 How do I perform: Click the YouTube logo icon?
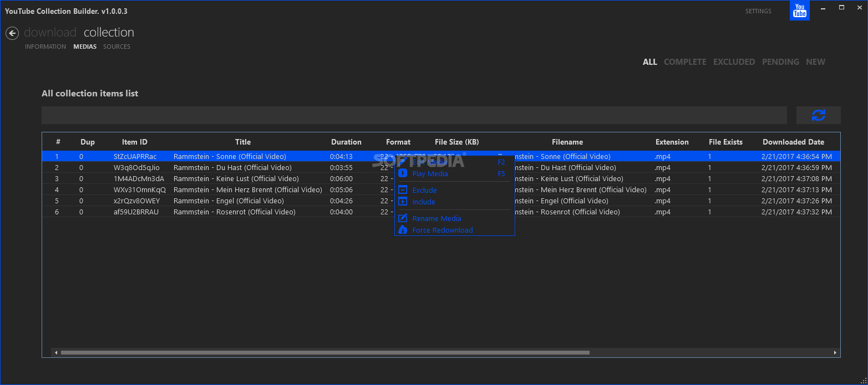pos(799,11)
